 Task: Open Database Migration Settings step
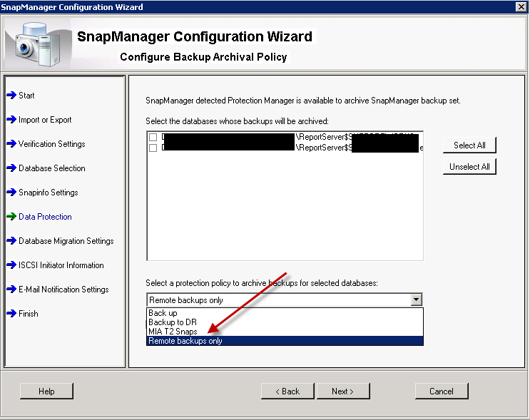[x=66, y=241]
